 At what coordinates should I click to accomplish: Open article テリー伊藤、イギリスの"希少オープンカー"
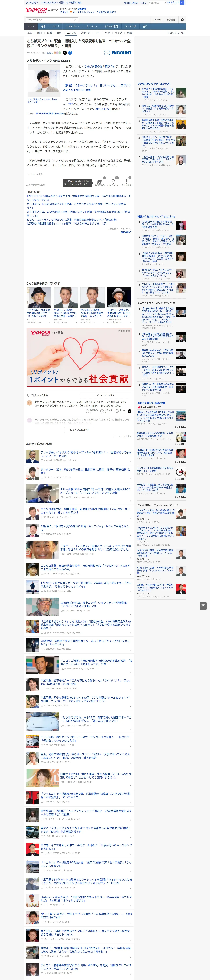(x=86, y=454)
